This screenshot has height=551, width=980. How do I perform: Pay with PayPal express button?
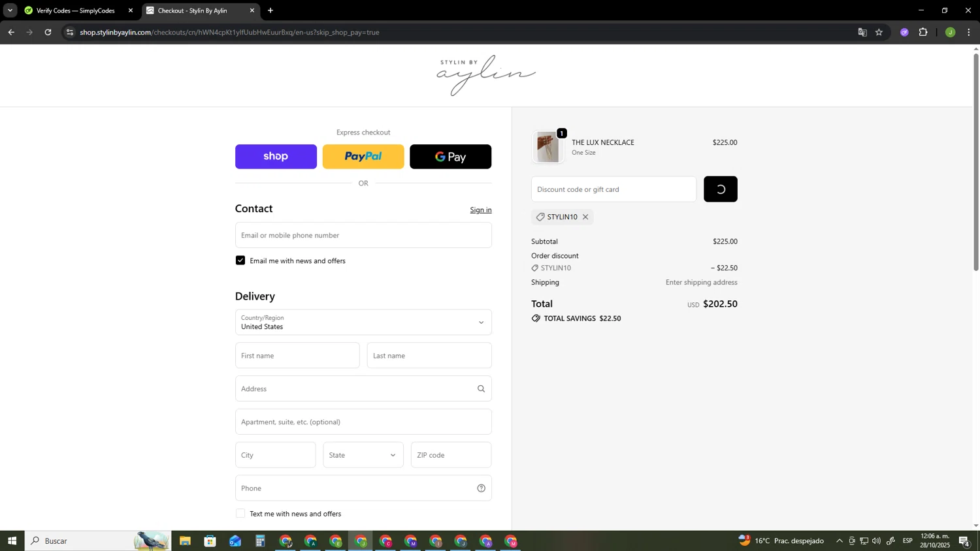[x=363, y=157]
